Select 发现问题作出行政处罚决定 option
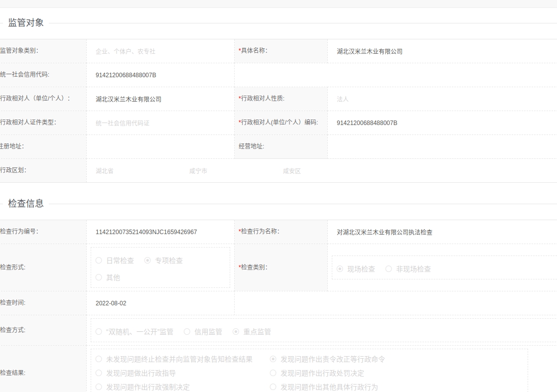 click(273, 373)
